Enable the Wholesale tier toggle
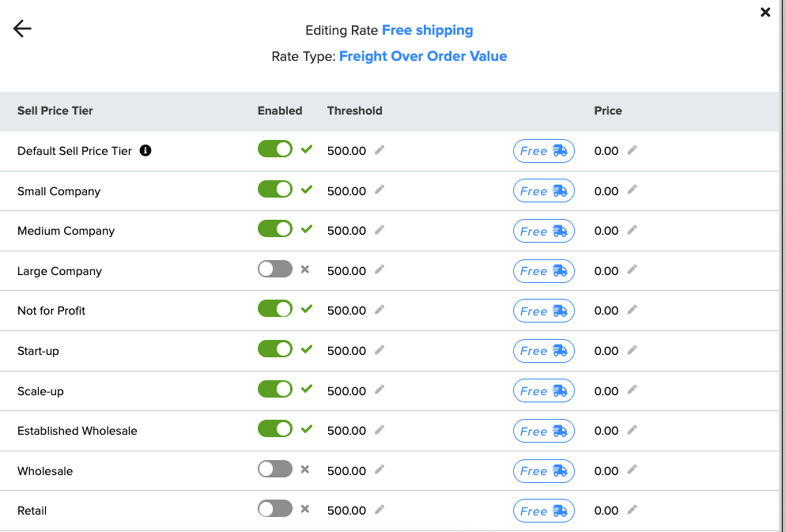 [275, 469]
